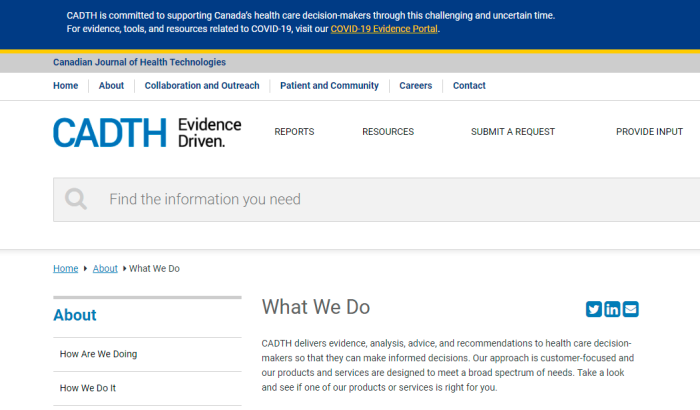
Task: Focus the 'Find the information you need' search field
Action: point(377,199)
